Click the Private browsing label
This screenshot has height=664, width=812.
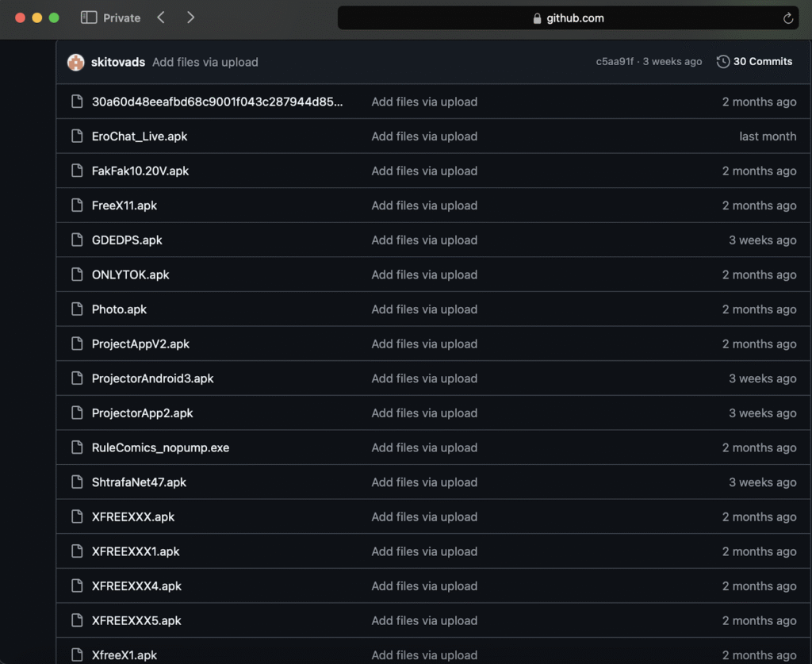121,18
